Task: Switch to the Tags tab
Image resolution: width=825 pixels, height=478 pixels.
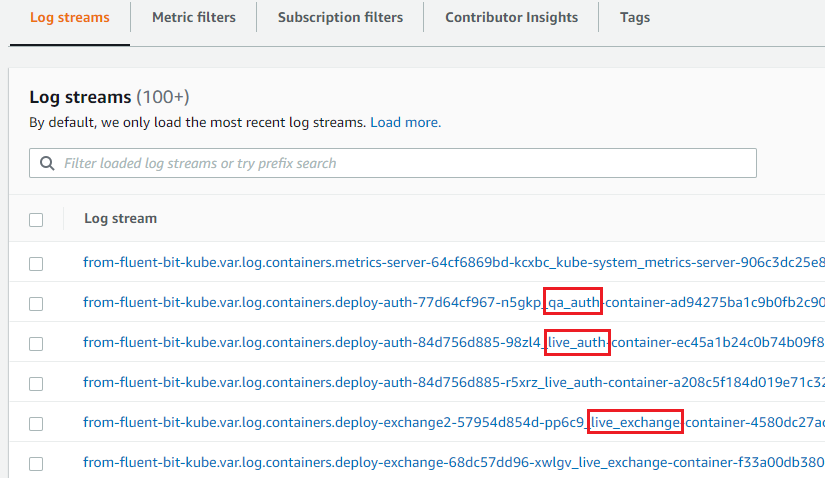Action: tap(635, 17)
